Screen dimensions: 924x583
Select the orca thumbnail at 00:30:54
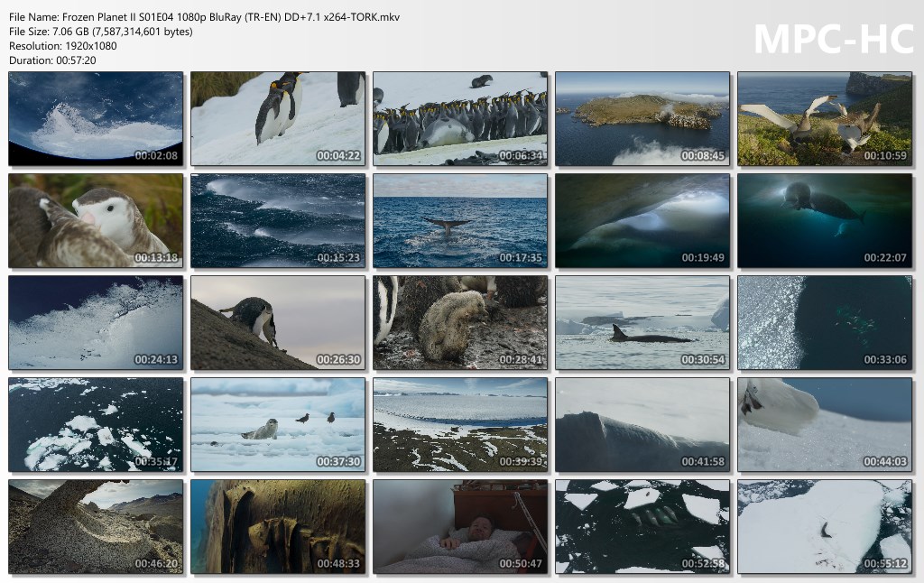tap(642, 322)
